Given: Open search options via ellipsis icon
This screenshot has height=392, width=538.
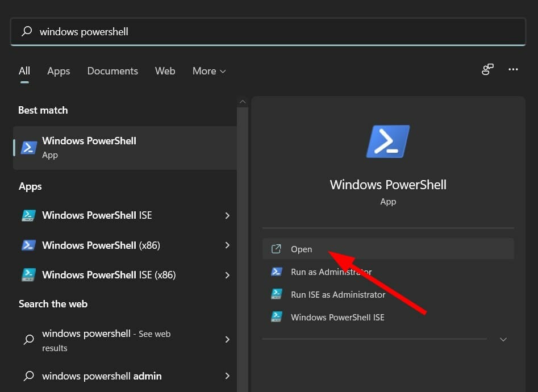Looking at the screenshot, I should pyautogui.click(x=513, y=69).
